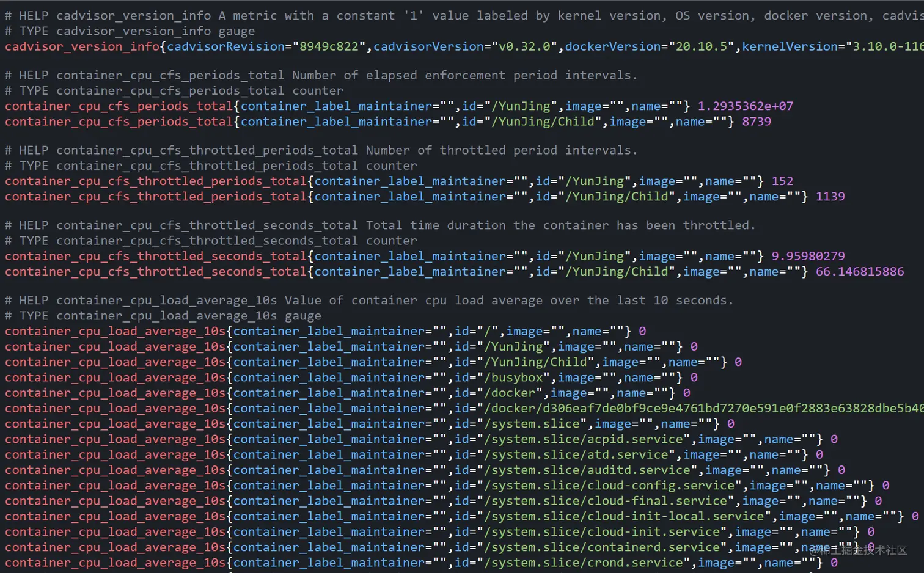
Task: Click the "/system.slice/cloud-init-local.service" id
Action: (624, 516)
